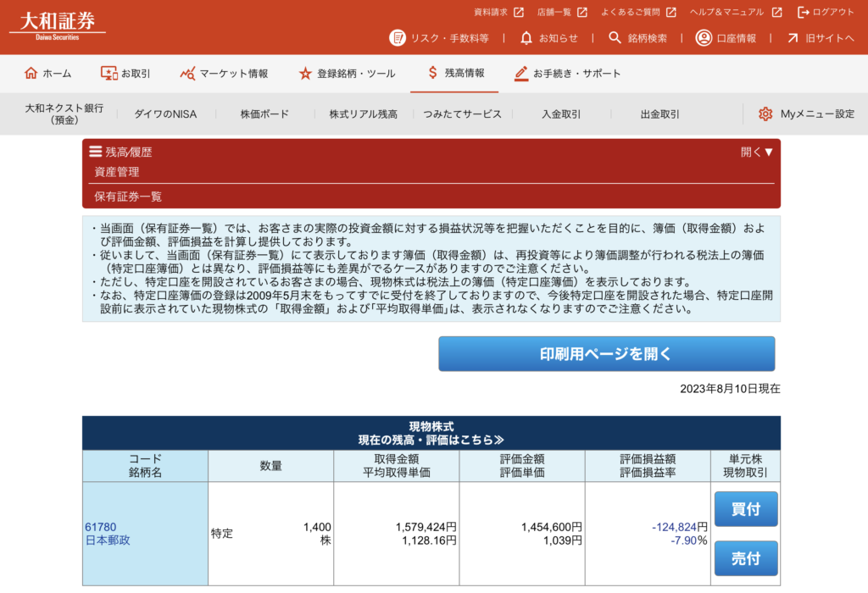
Task: Click the 1,454,600円 valuation amount
Action: click(552, 527)
